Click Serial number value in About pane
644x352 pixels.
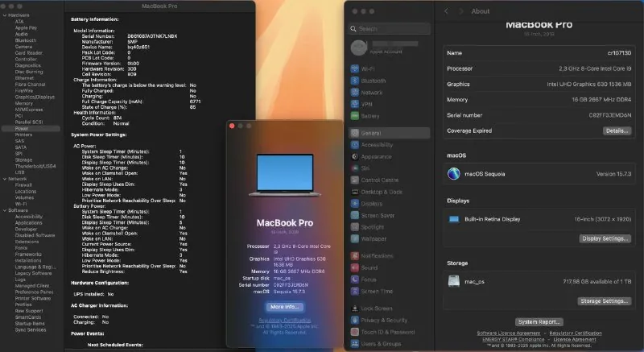click(610, 115)
